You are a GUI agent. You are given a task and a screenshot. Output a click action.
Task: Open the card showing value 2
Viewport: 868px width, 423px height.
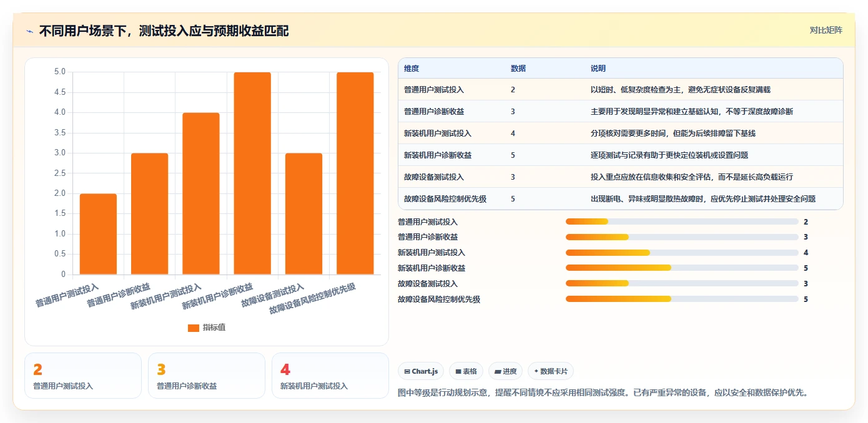tap(83, 376)
